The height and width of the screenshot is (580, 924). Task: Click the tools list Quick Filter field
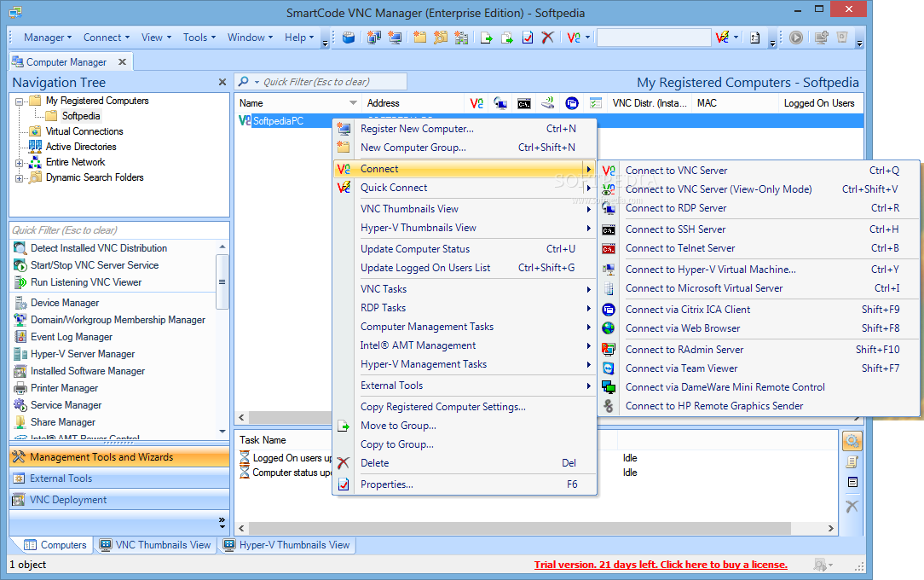pyautogui.click(x=119, y=230)
